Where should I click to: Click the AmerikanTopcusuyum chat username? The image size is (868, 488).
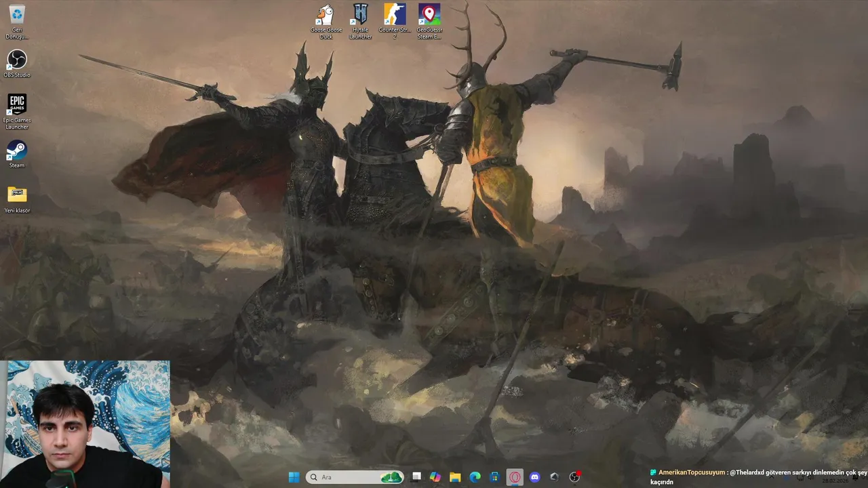tap(692, 472)
